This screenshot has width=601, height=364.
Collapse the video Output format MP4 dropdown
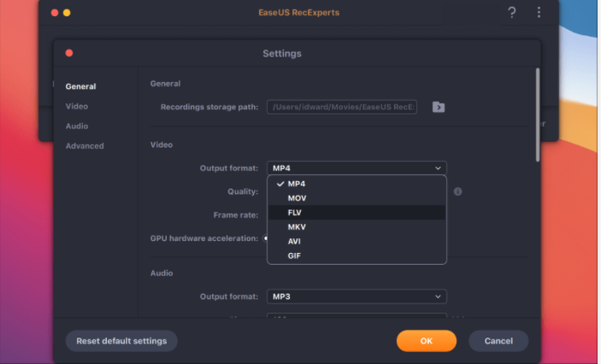[356, 168]
